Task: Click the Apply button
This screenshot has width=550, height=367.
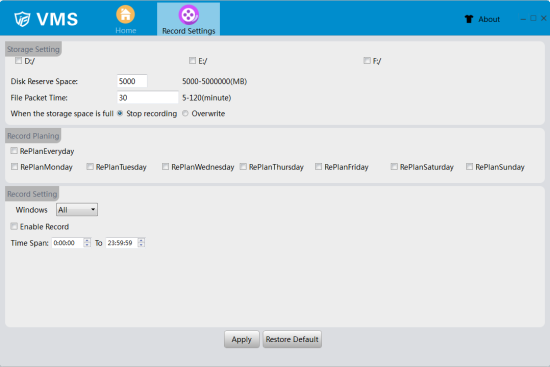Action: tap(242, 339)
